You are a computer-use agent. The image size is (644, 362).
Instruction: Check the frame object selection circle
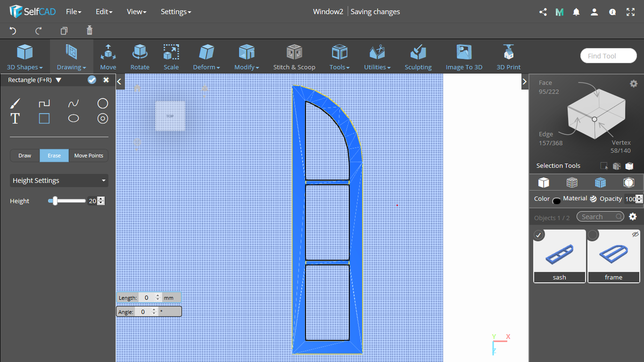point(593,235)
